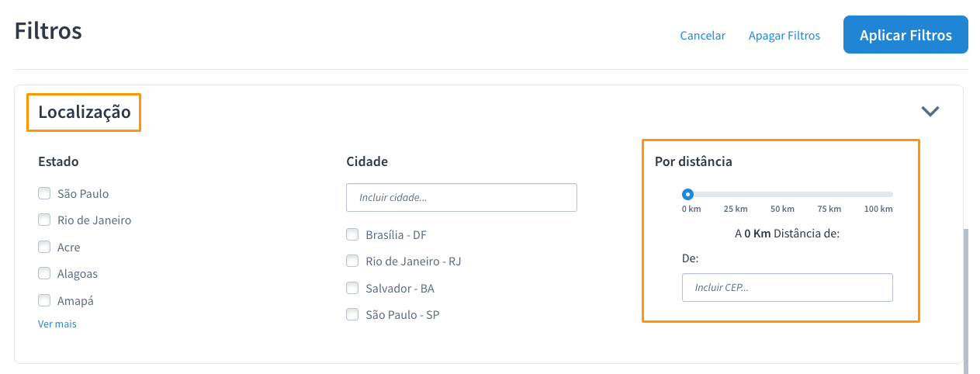The height and width of the screenshot is (374, 980).
Task: Select the Salvador - BA city checkbox
Action: tap(352, 288)
